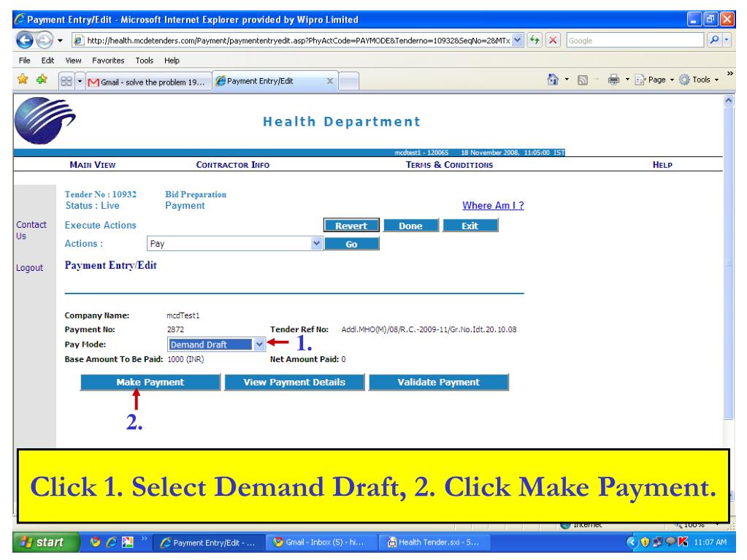
Task: Open the View menu
Action: pyautogui.click(x=73, y=61)
